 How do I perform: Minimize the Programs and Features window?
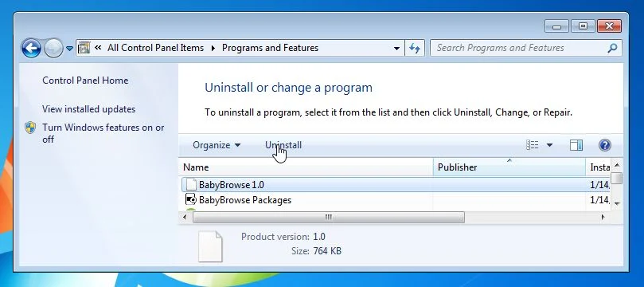coord(557,26)
